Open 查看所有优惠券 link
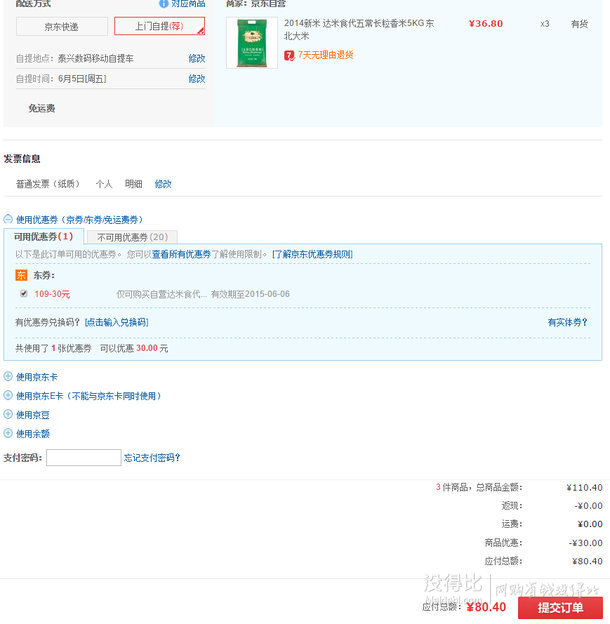The image size is (610, 624). (x=181, y=254)
